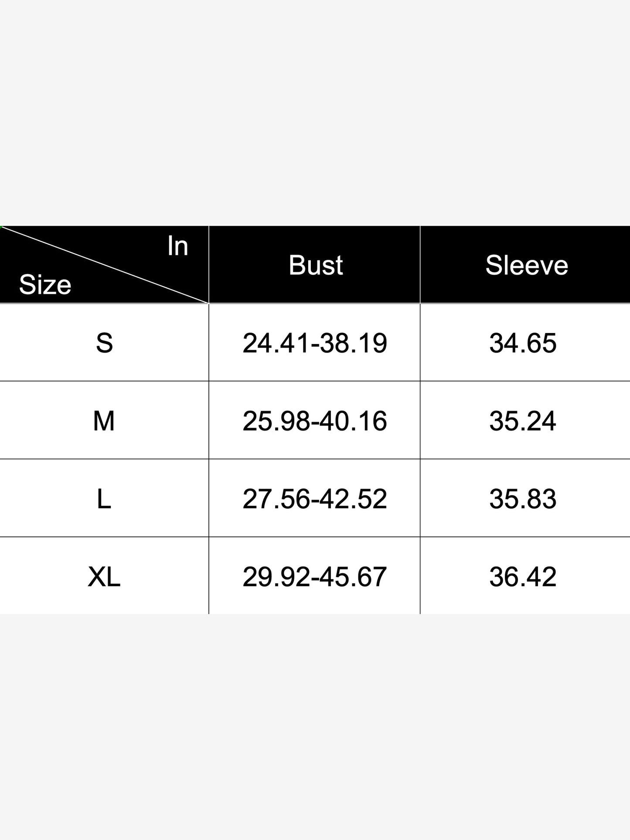The width and height of the screenshot is (630, 840).
Task: Click sleeve value 36.42
Action: click(x=522, y=576)
